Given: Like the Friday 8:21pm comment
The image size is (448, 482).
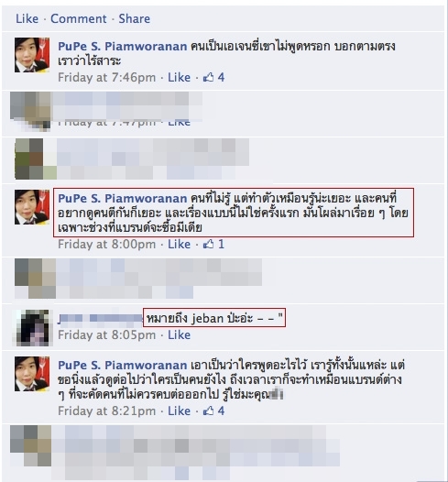Looking at the screenshot, I should coord(179,411).
